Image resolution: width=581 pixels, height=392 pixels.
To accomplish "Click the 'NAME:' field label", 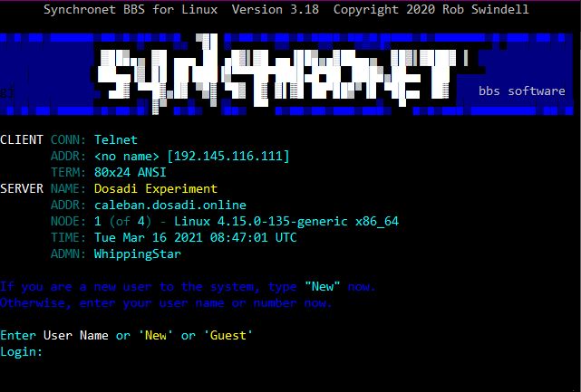I will [x=68, y=189].
